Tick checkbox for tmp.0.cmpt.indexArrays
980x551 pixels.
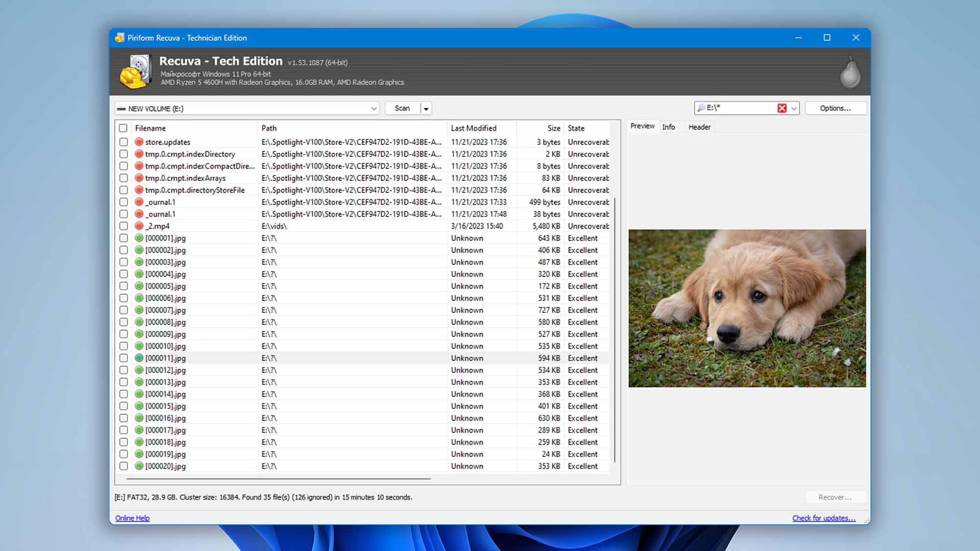tap(123, 178)
